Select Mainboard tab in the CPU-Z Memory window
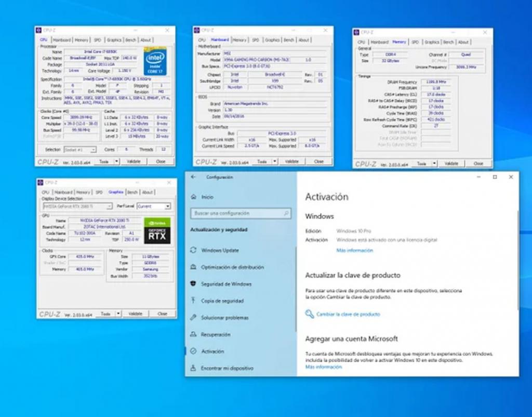Viewport: 532px width, 417px height. (379, 42)
